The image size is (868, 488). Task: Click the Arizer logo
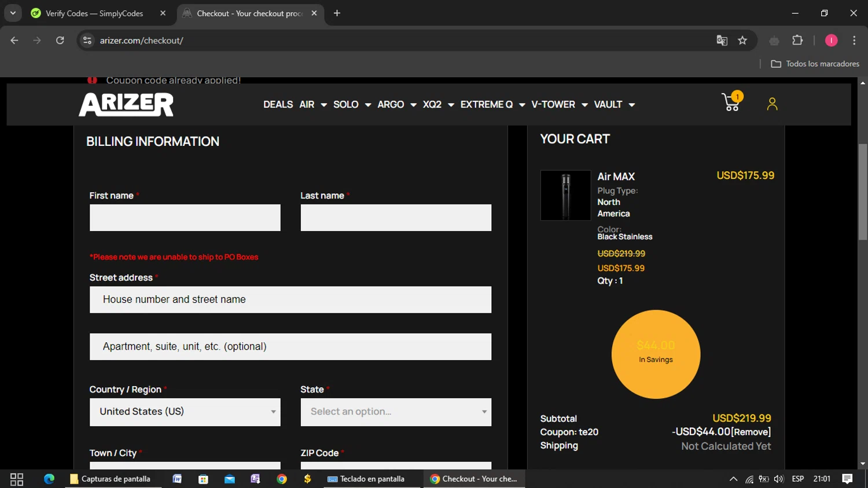126,105
